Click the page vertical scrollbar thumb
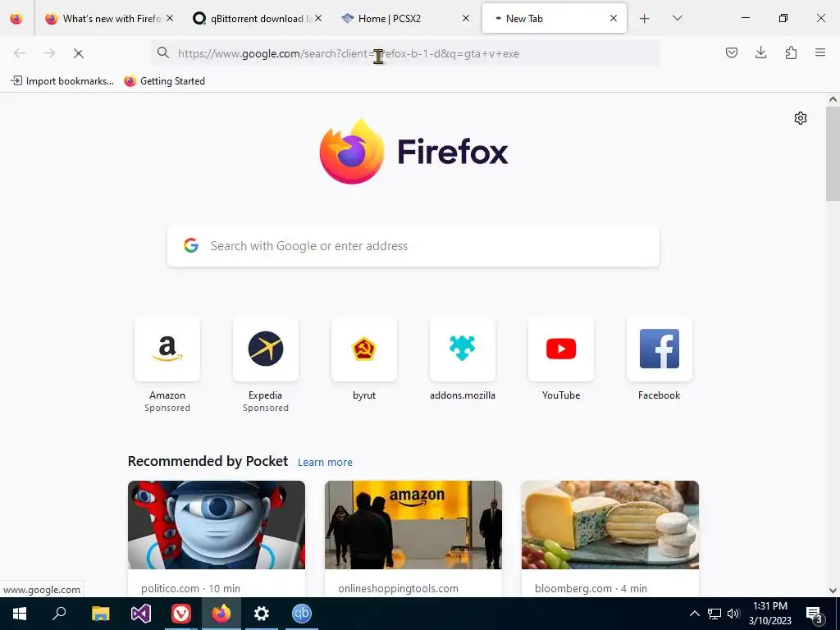 833,153
